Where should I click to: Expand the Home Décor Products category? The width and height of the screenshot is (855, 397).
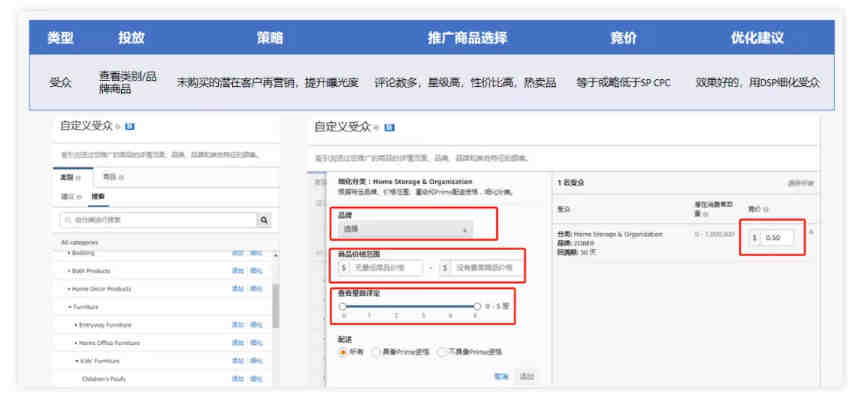[70, 289]
